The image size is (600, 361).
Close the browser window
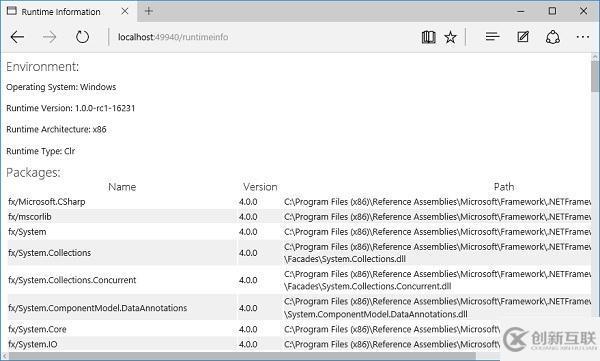(x=583, y=11)
